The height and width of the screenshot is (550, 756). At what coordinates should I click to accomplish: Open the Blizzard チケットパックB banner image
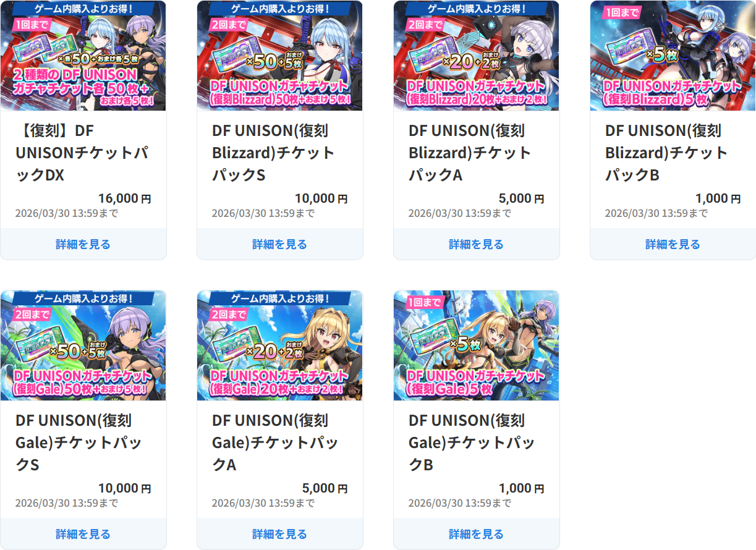[x=673, y=56]
